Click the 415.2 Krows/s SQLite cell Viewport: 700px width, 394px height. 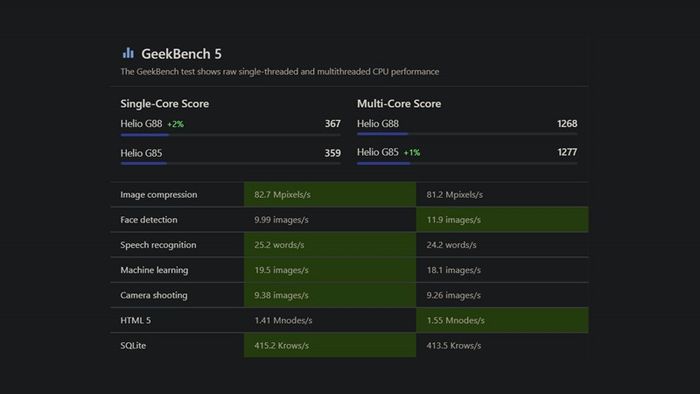[330, 345]
